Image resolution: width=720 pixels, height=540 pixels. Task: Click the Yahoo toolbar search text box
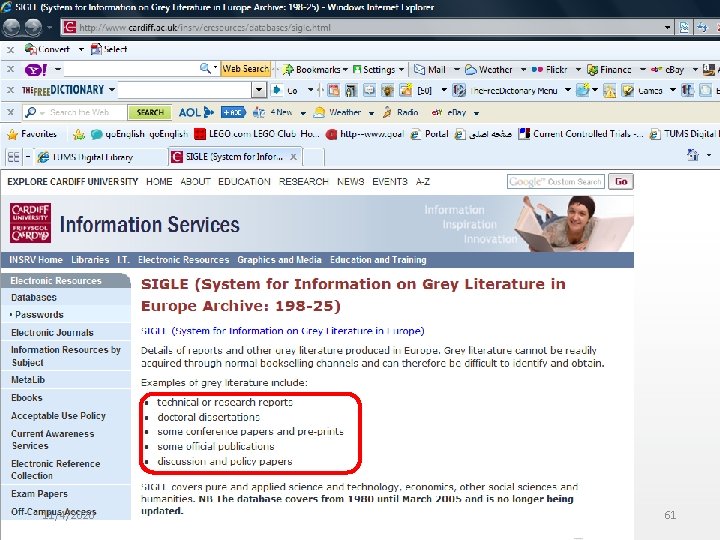131,69
